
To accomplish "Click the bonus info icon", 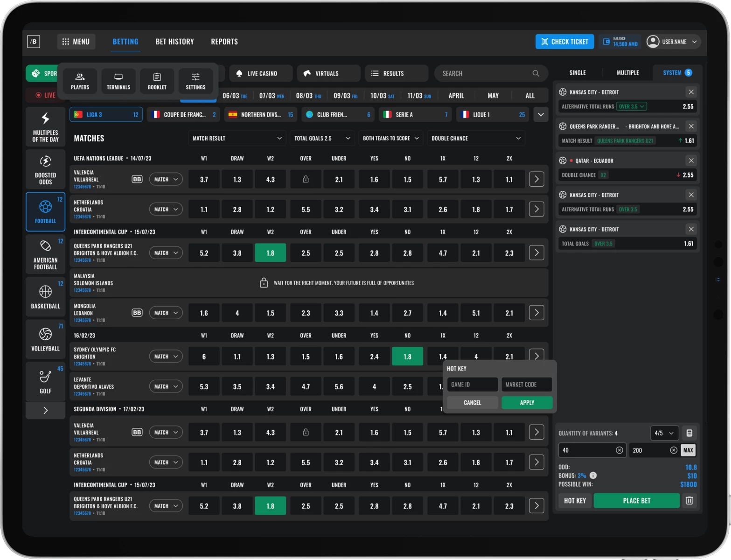I will pos(593,476).
